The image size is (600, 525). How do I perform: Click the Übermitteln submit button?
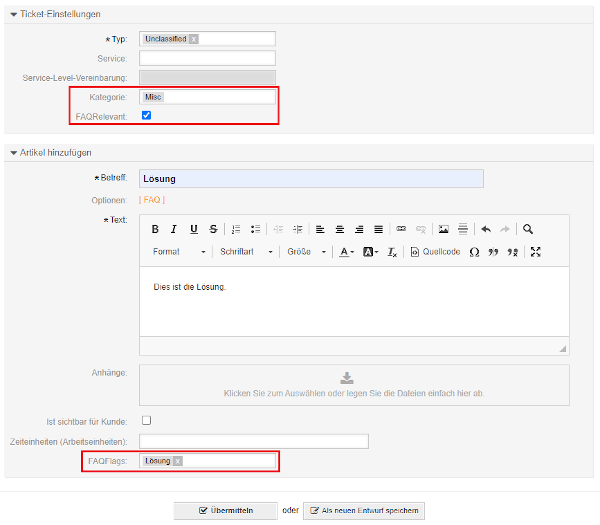(x=226, y=510)
